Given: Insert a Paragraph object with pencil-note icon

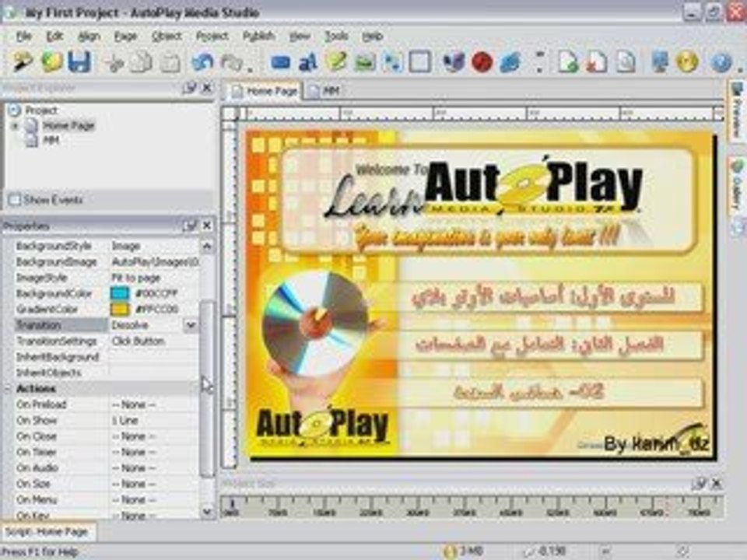Looking at the screenshot, I should click(x=336, y=62).
